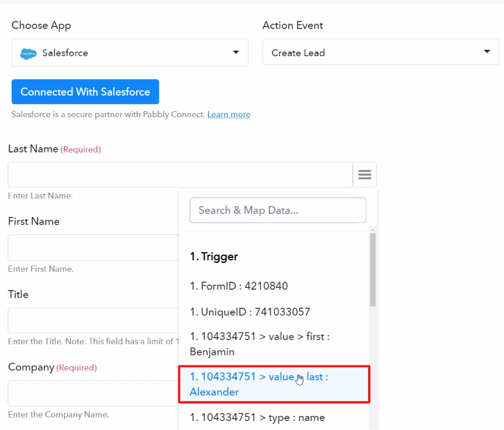
Task: Click into the Company input field
Action: [93, 393]
